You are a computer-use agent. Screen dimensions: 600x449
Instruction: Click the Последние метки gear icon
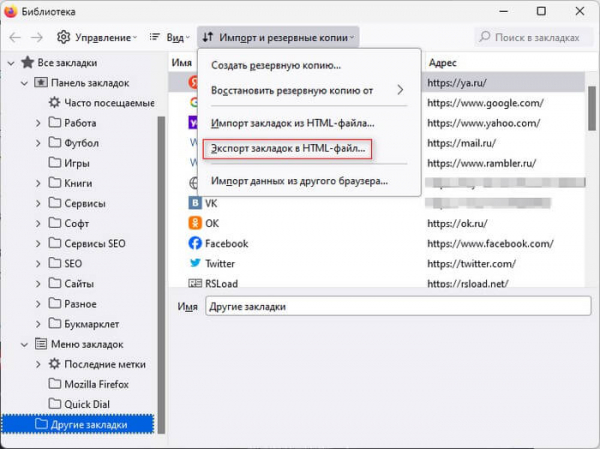[54, 364]
